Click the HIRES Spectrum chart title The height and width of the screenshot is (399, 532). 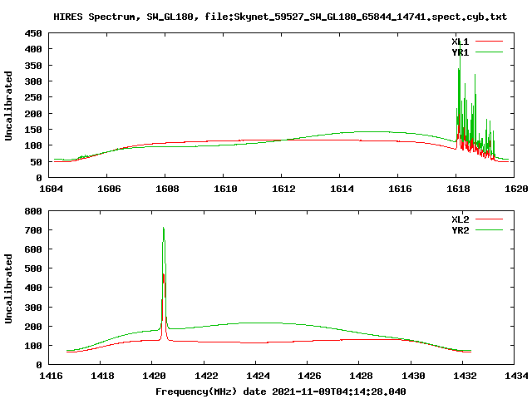click(280, 17)
